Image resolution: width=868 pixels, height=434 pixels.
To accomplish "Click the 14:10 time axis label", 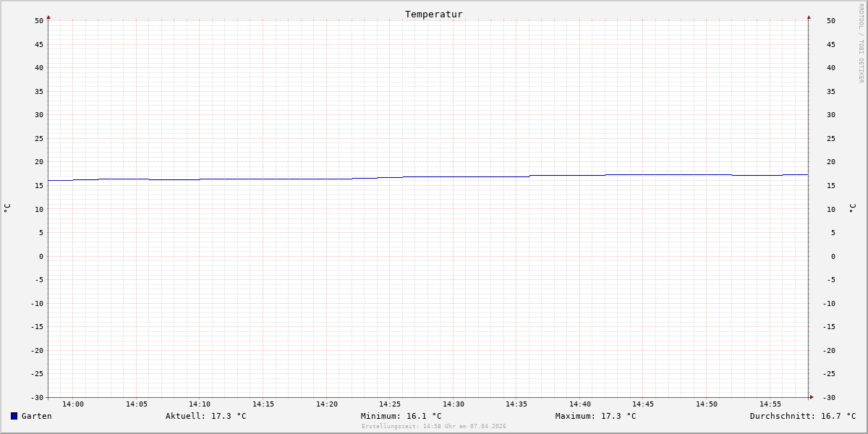I will (200, 404).
